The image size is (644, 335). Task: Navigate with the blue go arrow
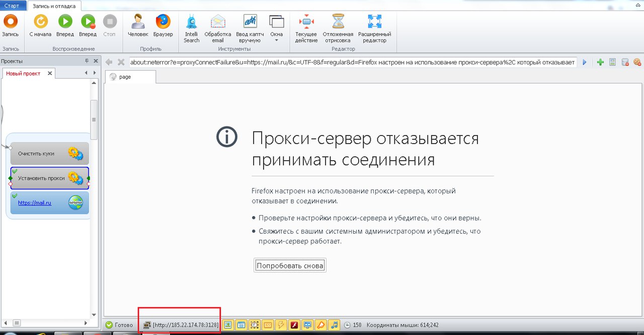585,62
